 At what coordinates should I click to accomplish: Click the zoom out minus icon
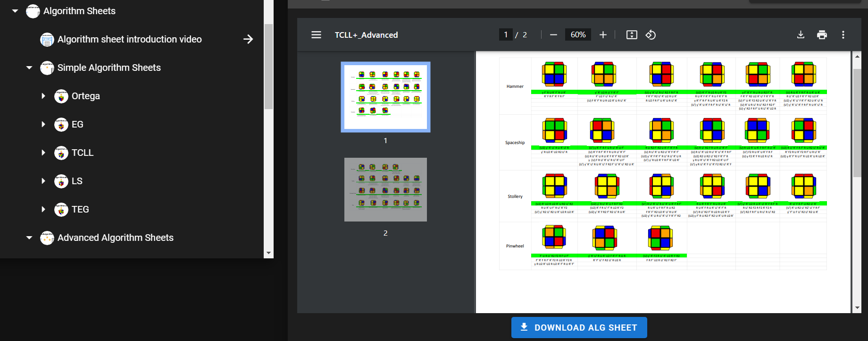point(553,35)
